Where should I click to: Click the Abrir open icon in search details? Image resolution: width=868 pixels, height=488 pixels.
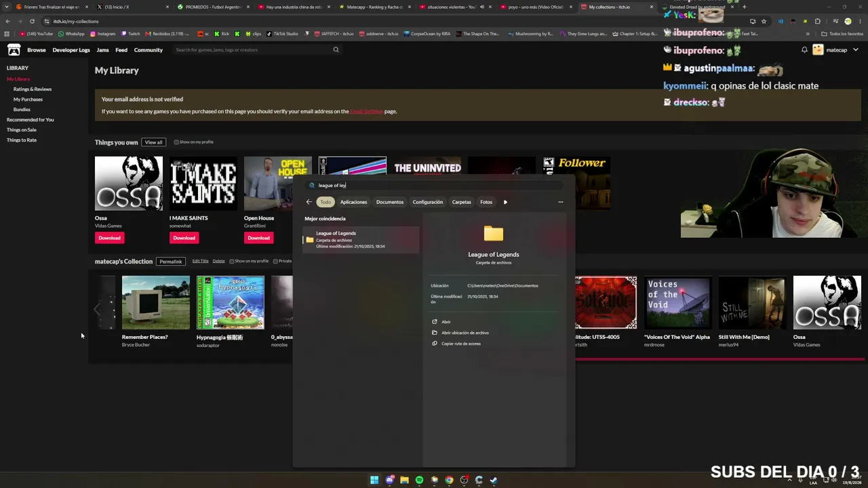tap(435, 322)
